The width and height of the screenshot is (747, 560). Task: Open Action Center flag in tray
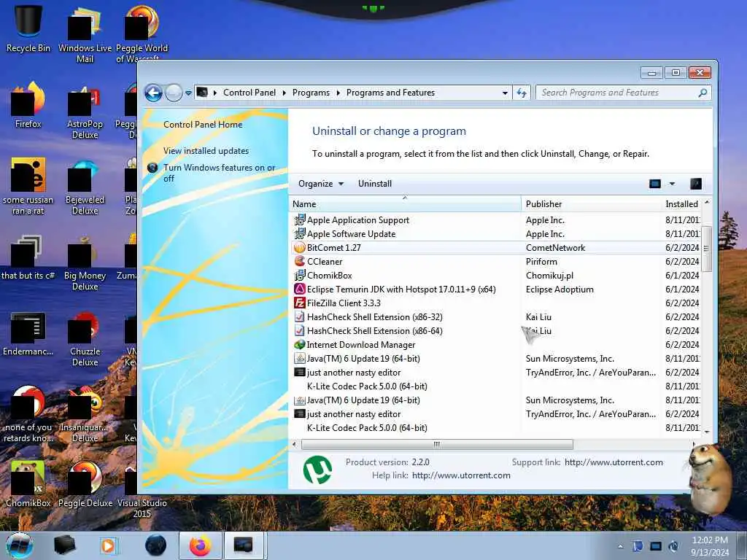point(638,546)
